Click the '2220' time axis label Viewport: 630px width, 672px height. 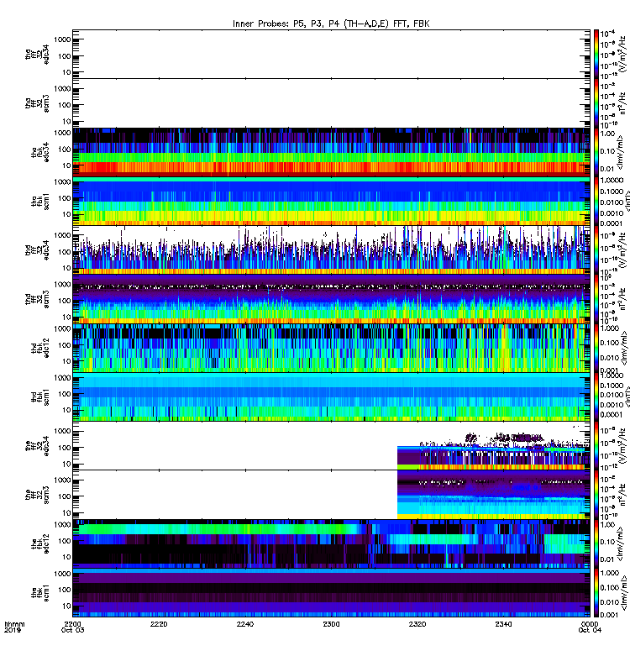coord(159,624)
